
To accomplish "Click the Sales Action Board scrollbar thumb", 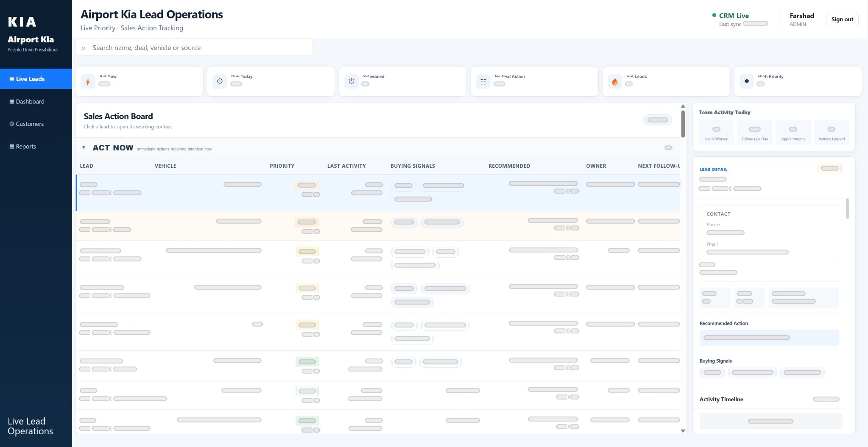I will [x=683, y=124].
